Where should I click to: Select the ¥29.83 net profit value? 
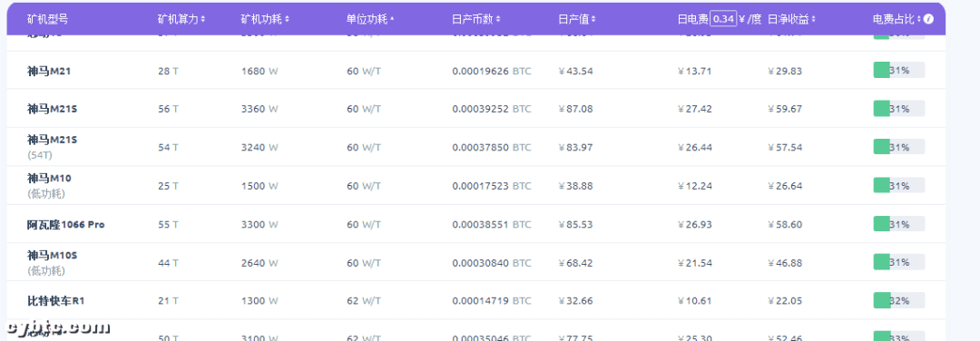point(785,72)
